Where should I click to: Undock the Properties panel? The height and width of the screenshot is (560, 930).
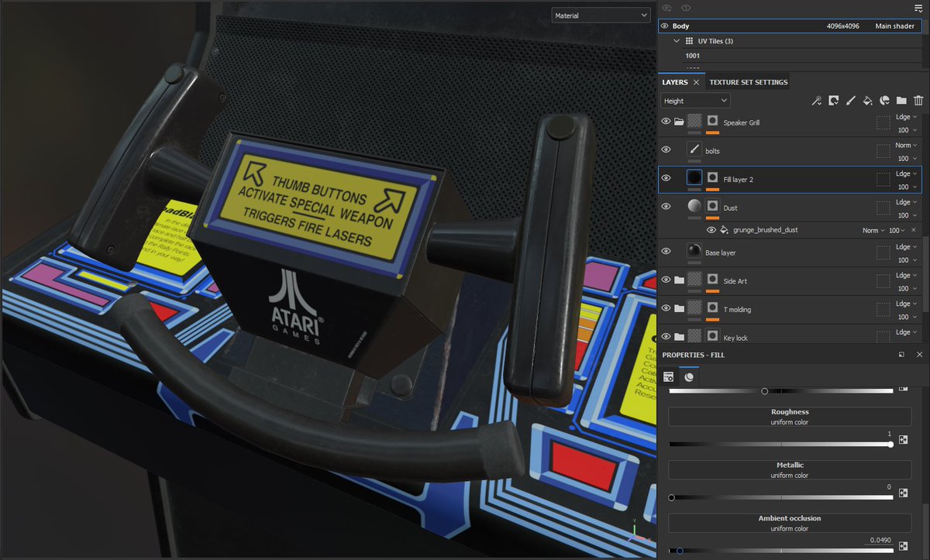point(902,355)
